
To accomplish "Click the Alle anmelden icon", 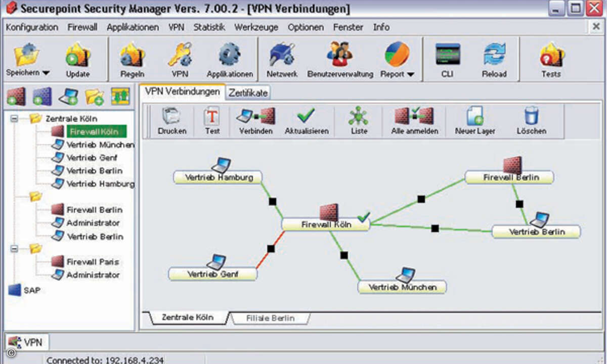I will pyautogui.click(x=414, y=116).
